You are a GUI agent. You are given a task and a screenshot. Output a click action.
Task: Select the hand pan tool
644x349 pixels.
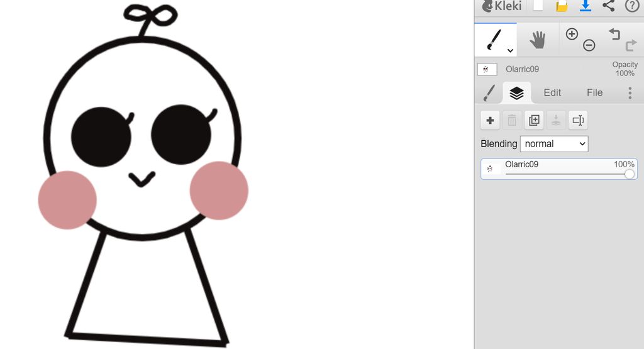click(537, 40)
